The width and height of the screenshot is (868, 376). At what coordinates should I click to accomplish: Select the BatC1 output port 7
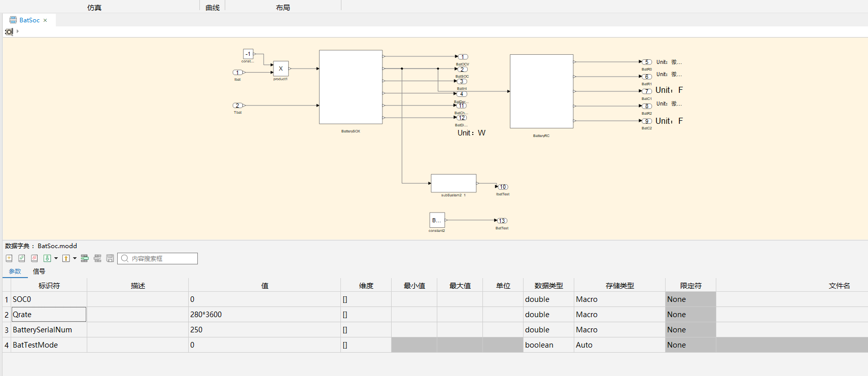pyautogui.click(x=646, y=91)
